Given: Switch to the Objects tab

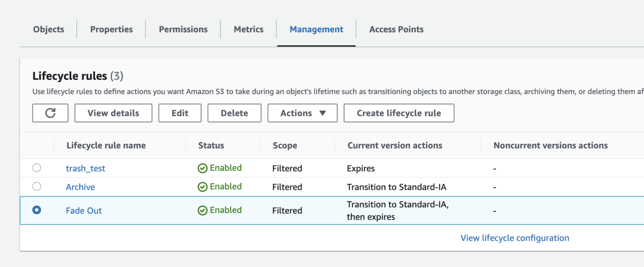Looking at the screenshot, I should pyautogui.click(x=49, y=29).
